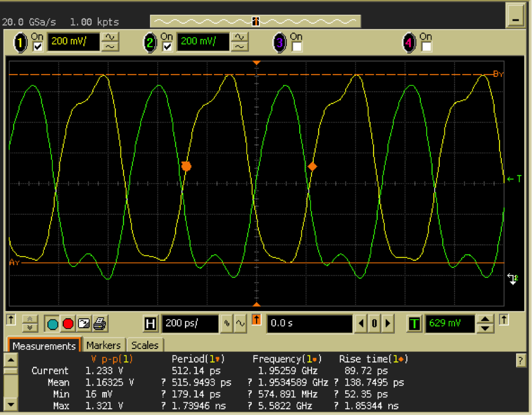
Task: Open the Scales tab
Action: [x=145, y=345]
